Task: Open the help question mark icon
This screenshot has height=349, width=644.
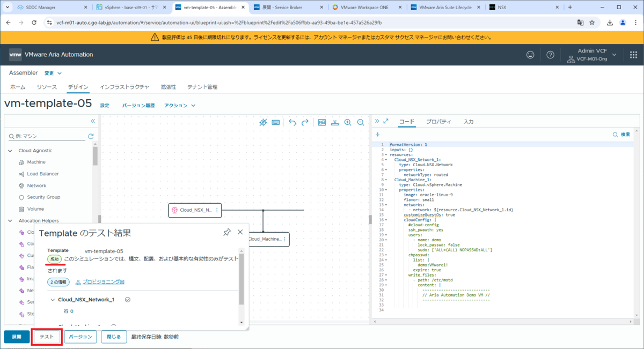Action: [550, 55]
